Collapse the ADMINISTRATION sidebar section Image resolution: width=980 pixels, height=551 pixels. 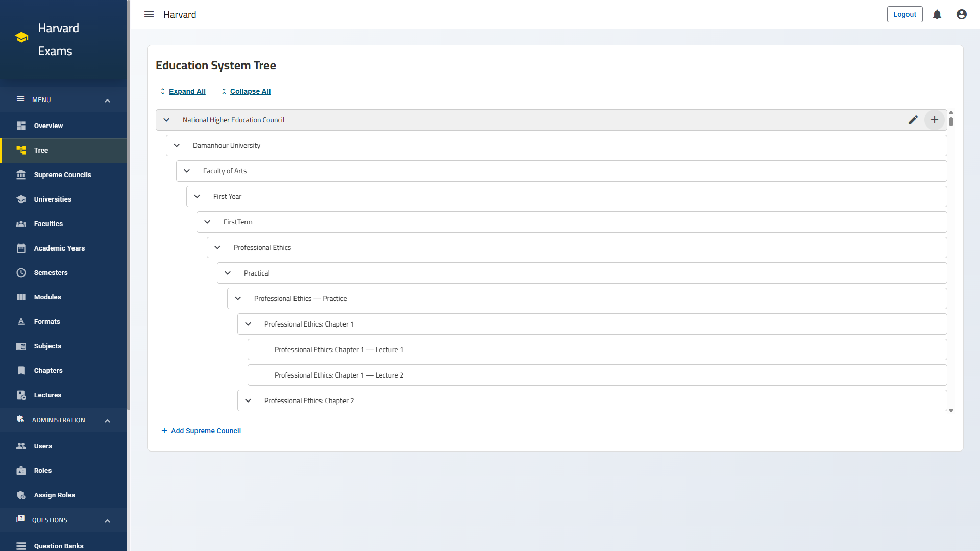tap(107, 420)
